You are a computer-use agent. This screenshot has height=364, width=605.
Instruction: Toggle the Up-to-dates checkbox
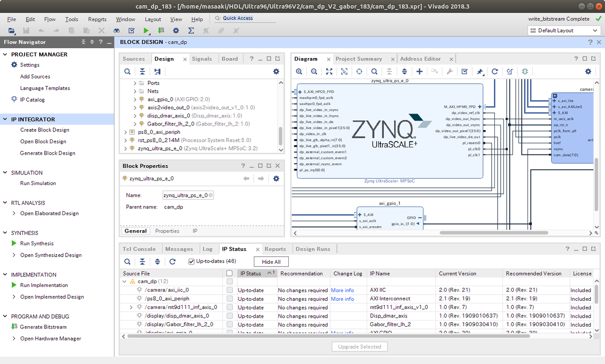tap(191, 261)
